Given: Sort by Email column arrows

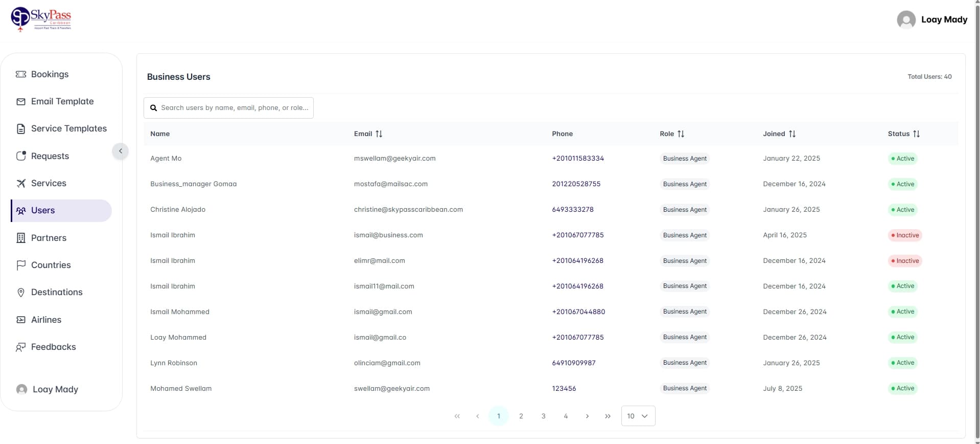Looking at the screenshot, I should [x=379, y=134].
